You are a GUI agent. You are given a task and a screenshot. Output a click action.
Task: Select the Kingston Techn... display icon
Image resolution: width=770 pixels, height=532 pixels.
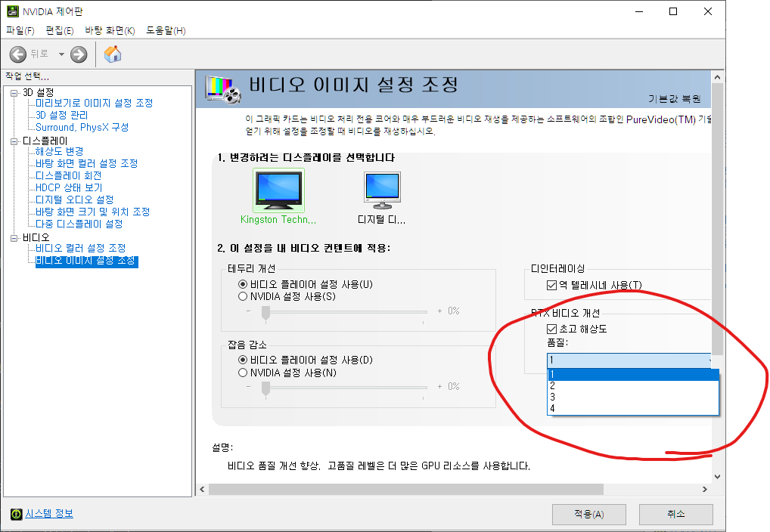point(278,190)
